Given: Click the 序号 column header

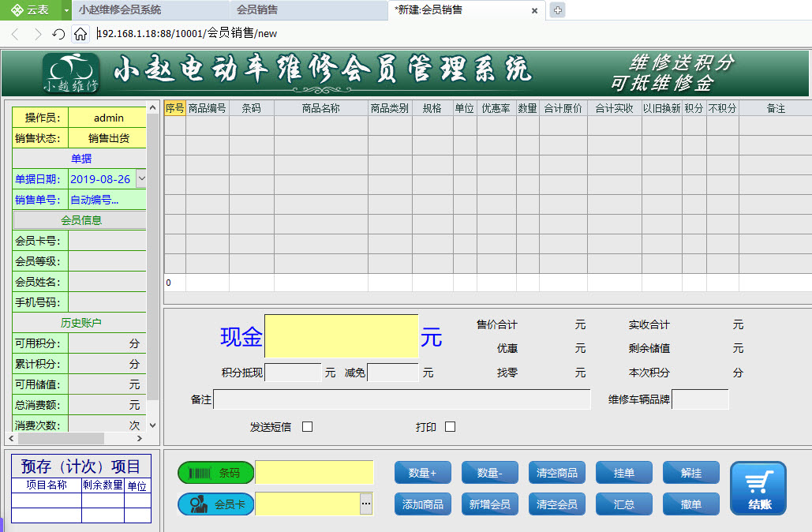Looking at the screenshot, I should pos(175,108).
